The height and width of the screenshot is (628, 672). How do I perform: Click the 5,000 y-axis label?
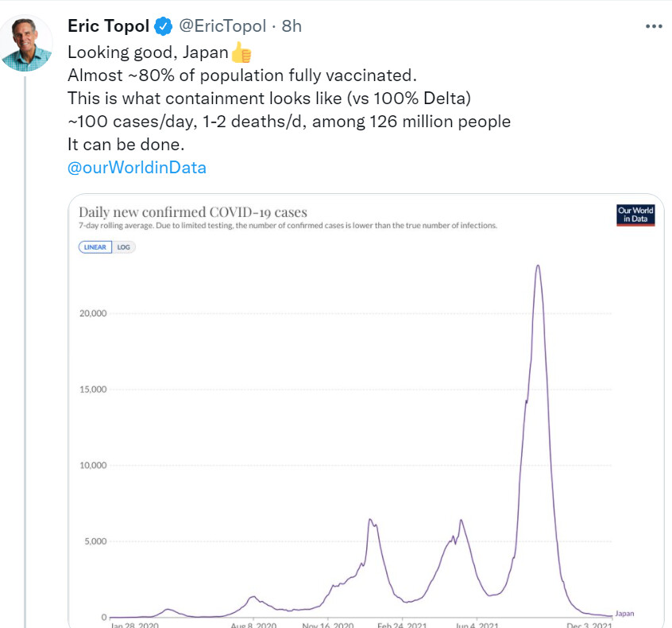(x=95, y=542)
